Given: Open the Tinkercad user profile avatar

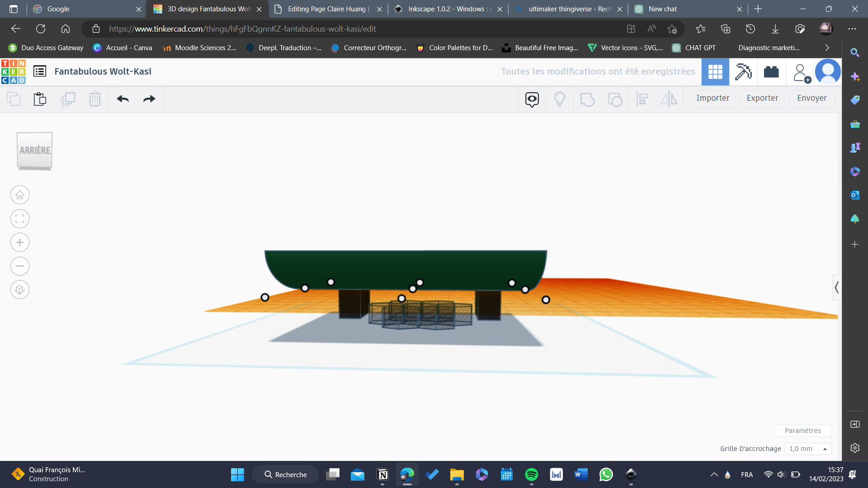Looking at the screenshot, I should click(x=828, y=72).
